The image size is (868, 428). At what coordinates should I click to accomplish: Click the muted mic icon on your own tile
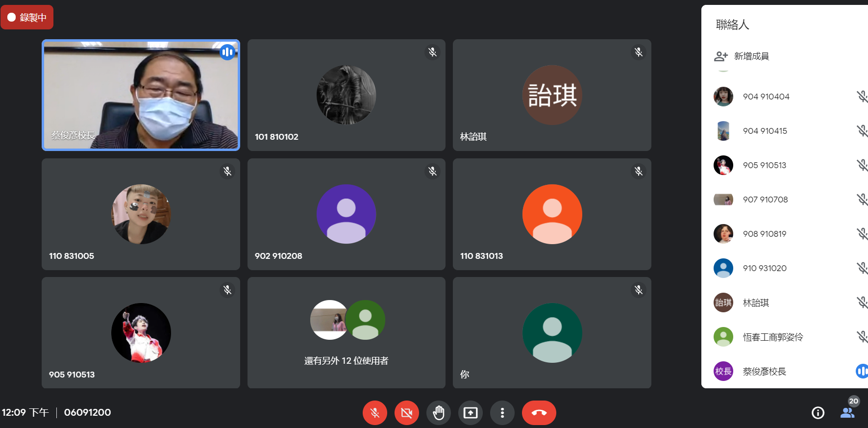[x=638, y=290]
